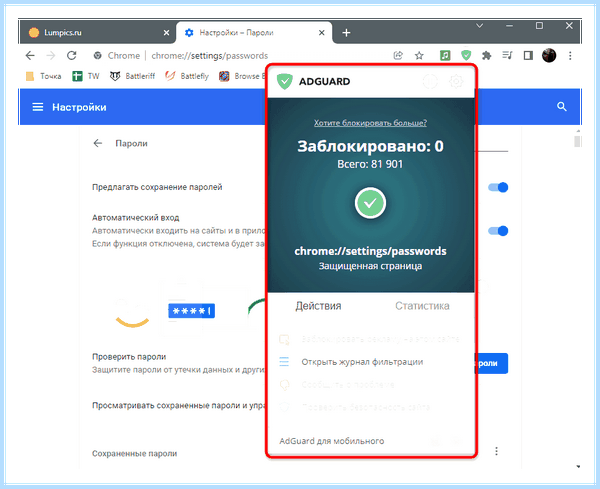
Task: Open more options for Сохраненные пароли
Action: pyautogui.click(x=496, y=451)
